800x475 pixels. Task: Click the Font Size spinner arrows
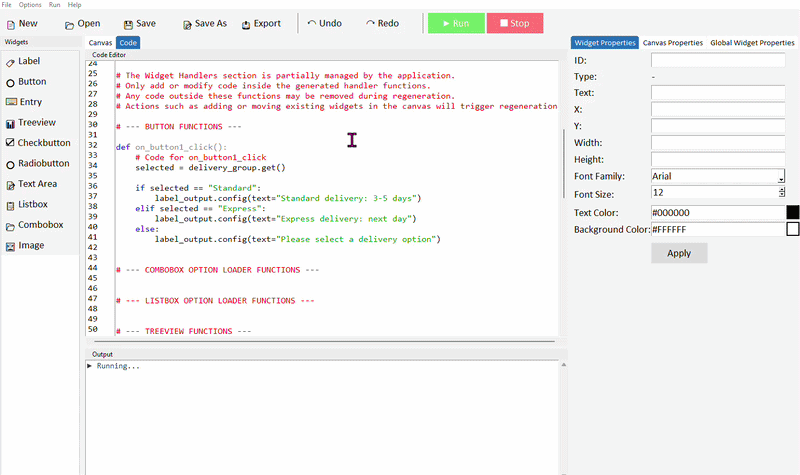click(x=781, y=192)
